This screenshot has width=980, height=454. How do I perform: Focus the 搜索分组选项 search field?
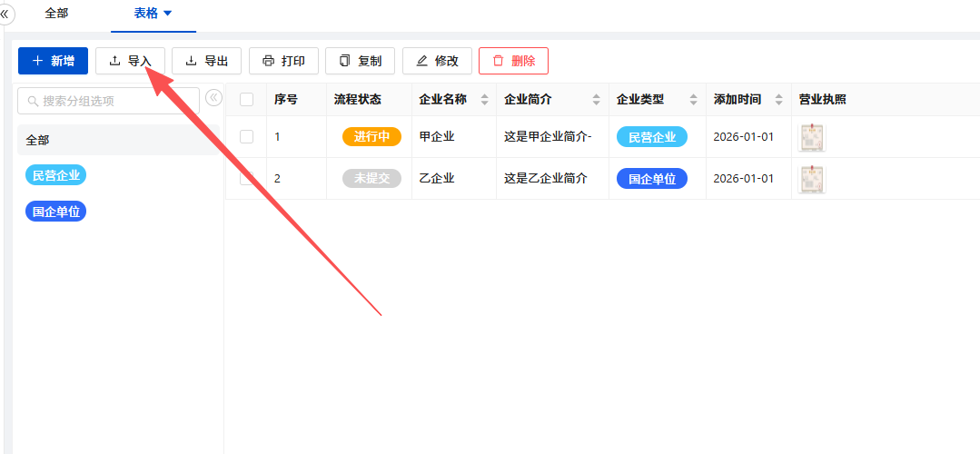[109, 101]
